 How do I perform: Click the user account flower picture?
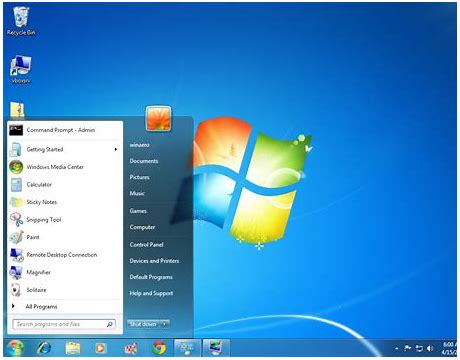coord(159,118)
